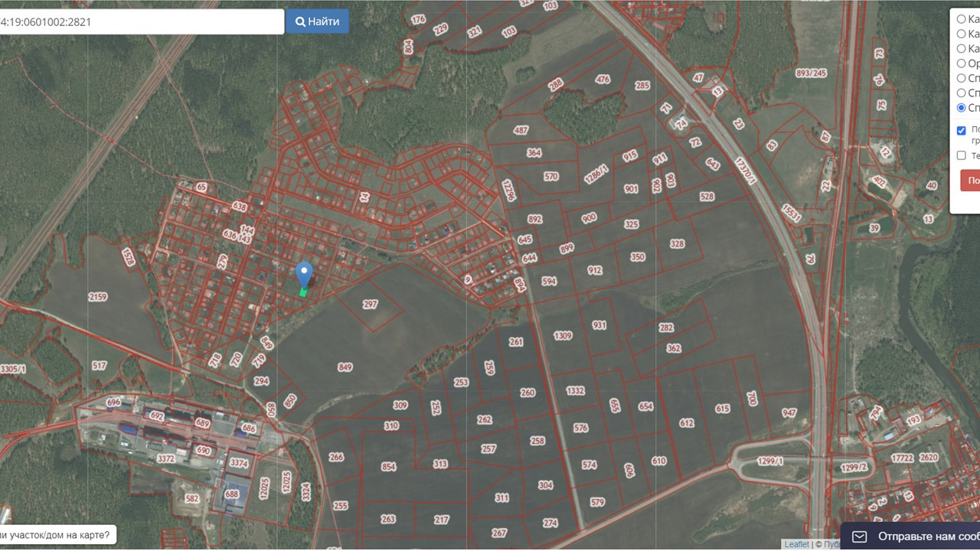Click the blue location marker pin

tap(304, 274)
